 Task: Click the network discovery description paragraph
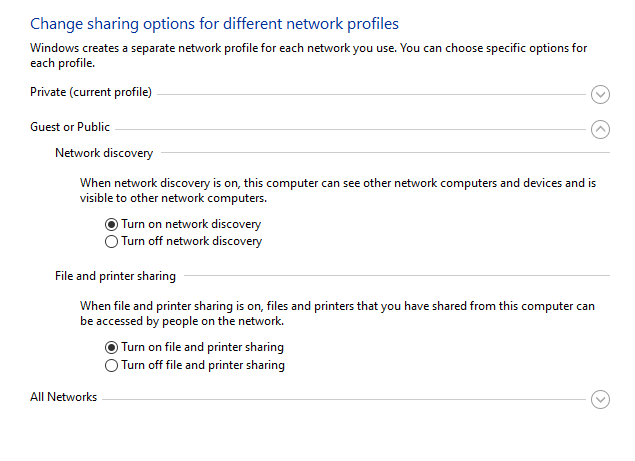point(338,190)
